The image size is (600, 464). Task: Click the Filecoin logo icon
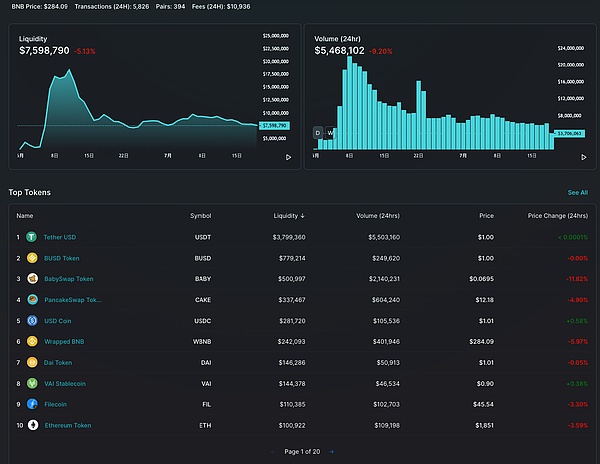click(x=32, y=404)
